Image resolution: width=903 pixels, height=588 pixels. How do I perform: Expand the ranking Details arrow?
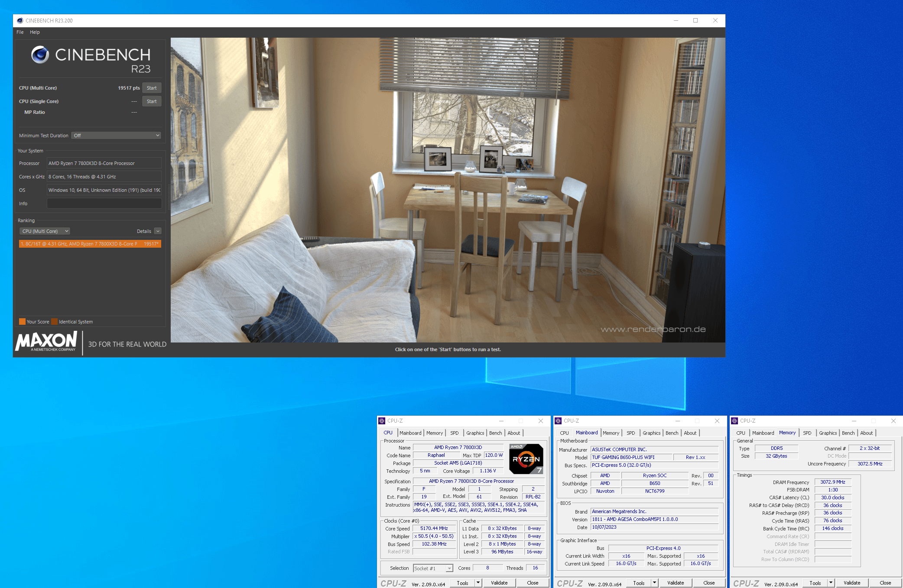pos(158,231)
